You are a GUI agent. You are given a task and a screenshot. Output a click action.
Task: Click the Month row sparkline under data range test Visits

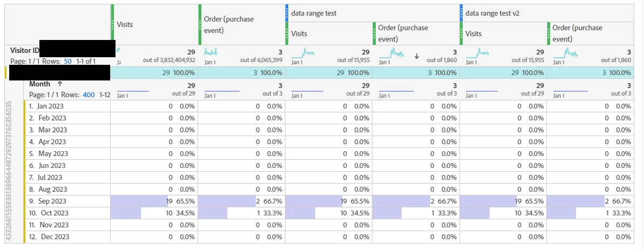tap(307, 91)
